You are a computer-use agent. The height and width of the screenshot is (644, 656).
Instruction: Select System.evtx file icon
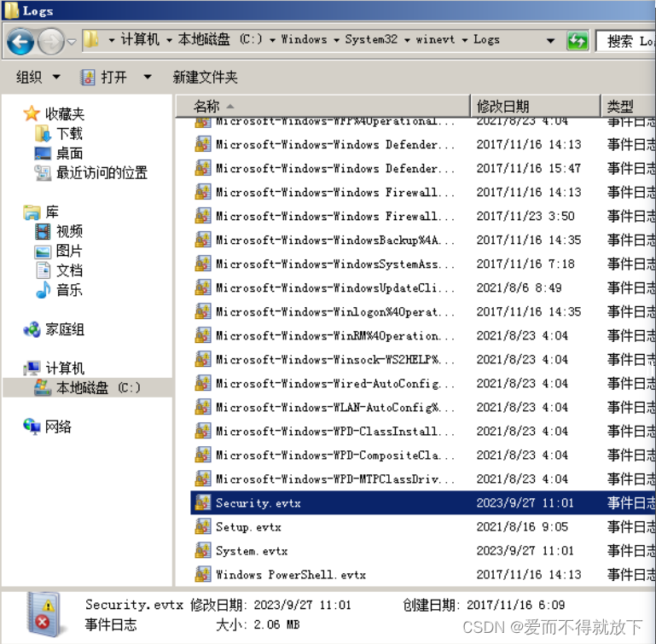[x=203, y=550]
